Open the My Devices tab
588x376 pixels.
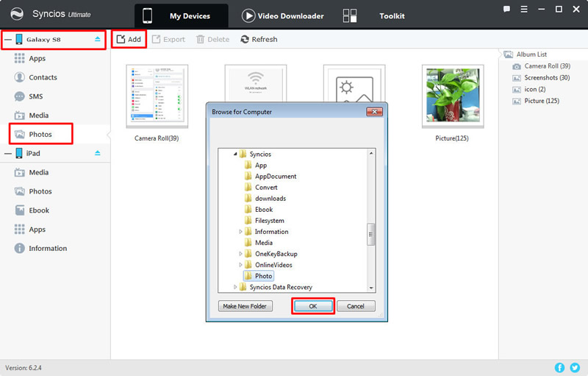click(181, 15)
